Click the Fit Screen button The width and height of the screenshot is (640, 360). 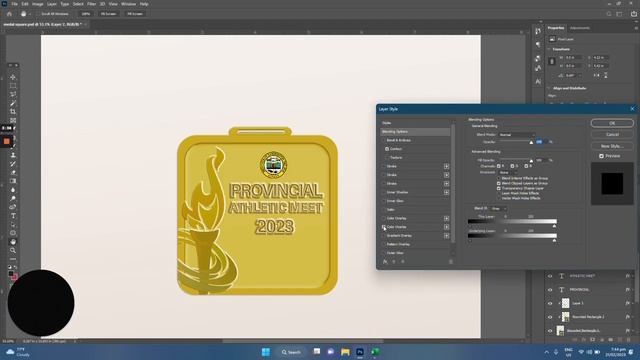(x=109, y=14)
